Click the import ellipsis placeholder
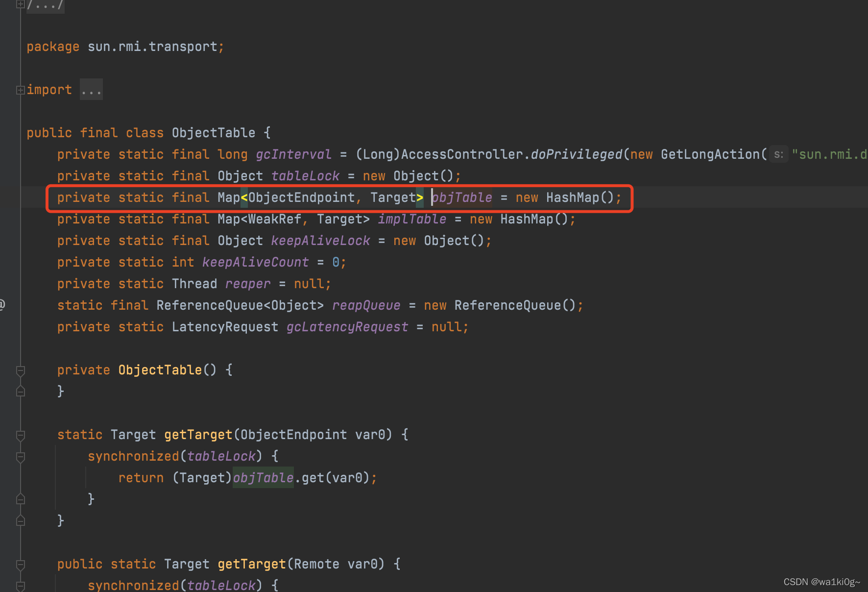 click(92, 90)
